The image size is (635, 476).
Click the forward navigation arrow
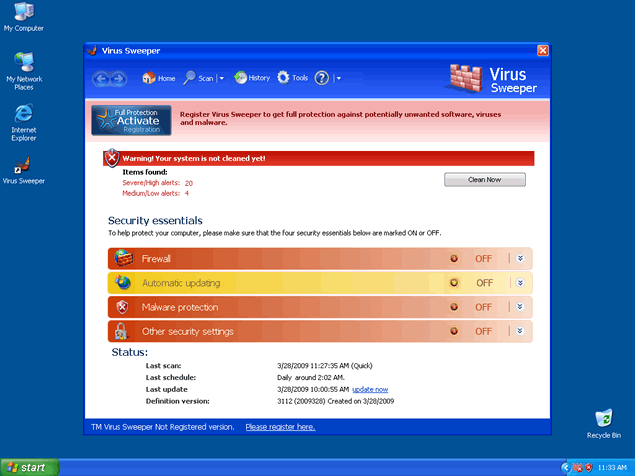118,78
